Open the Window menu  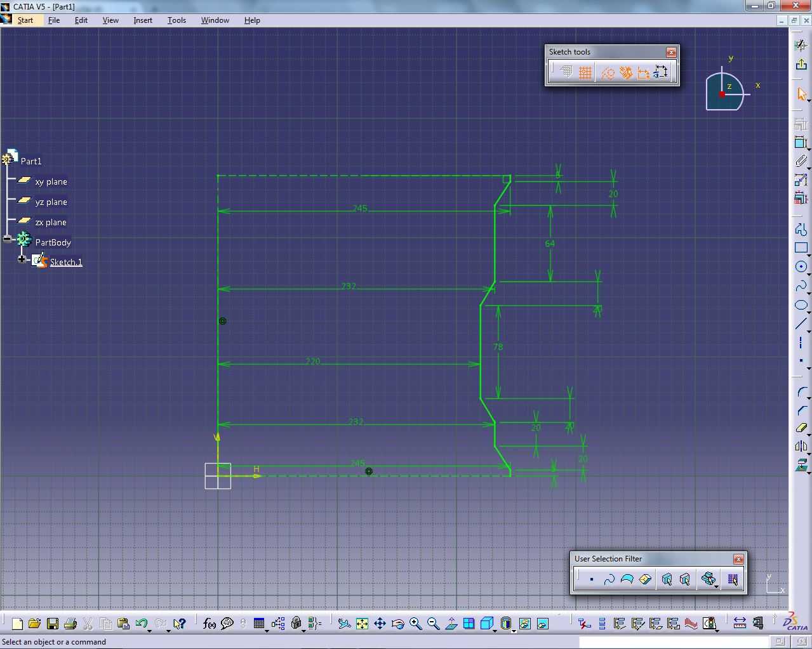(x=215, y=20)
